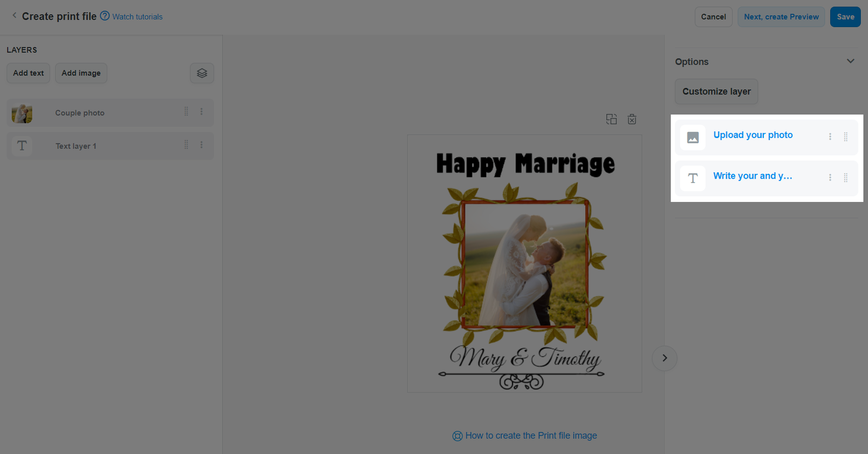Image resolution: width=868 pixels, height=454 pixels.
Task: Click the duplicate icon above the canvas
Action: [x=611, y=119]
